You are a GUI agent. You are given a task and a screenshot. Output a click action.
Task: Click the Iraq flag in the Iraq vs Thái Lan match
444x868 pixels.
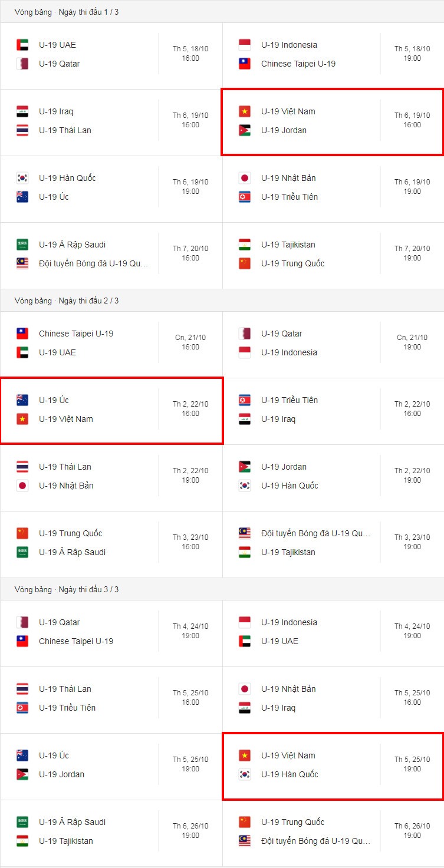pos(22,111)
